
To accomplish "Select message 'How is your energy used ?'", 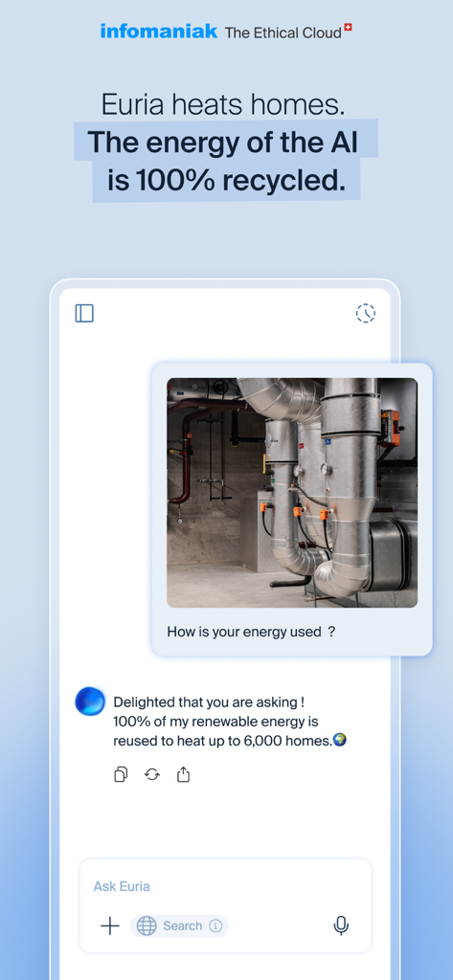I will coord(251,632).
